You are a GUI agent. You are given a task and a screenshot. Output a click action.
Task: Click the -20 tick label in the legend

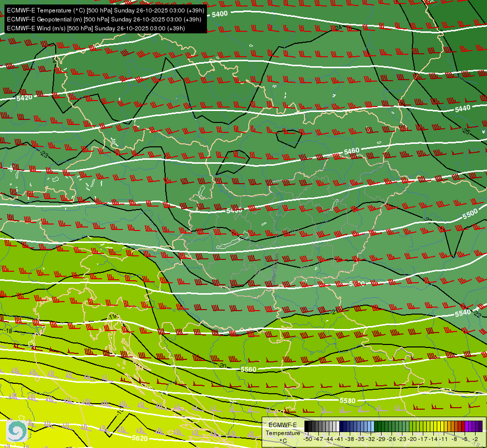tap(412, 440)
